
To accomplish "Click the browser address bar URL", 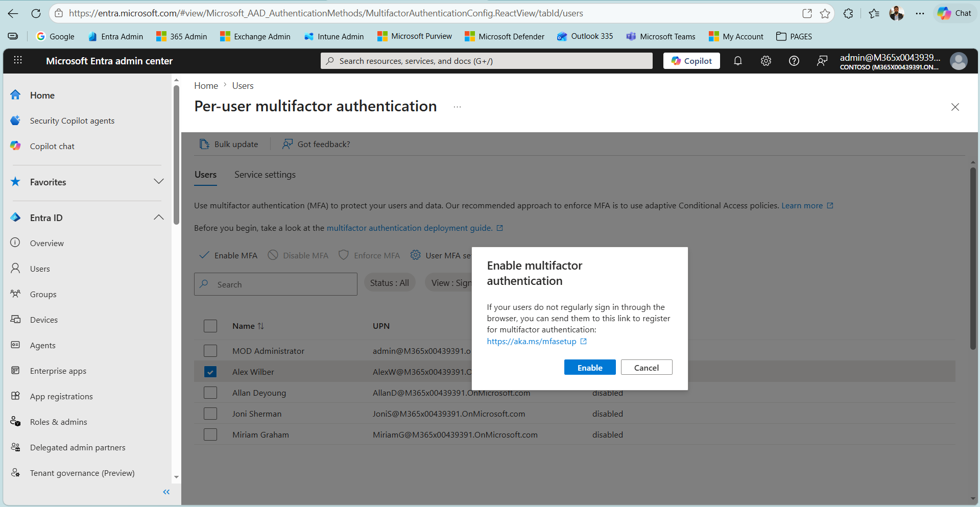I will pos(326,13).
